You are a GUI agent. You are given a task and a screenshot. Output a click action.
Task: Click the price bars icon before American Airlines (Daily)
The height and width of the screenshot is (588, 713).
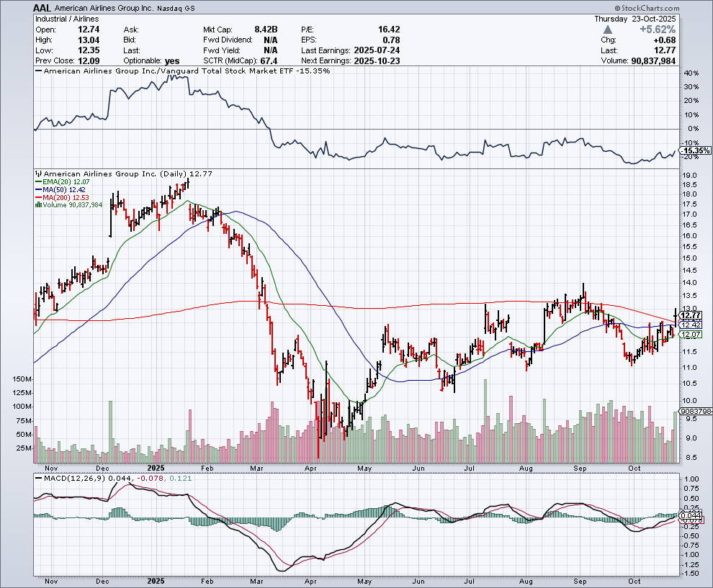point(39,174)
